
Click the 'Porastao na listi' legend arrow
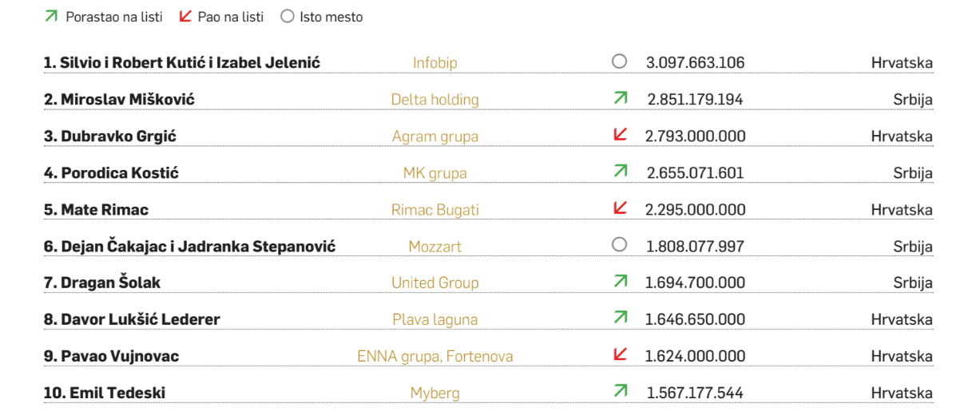click(52, 16)
